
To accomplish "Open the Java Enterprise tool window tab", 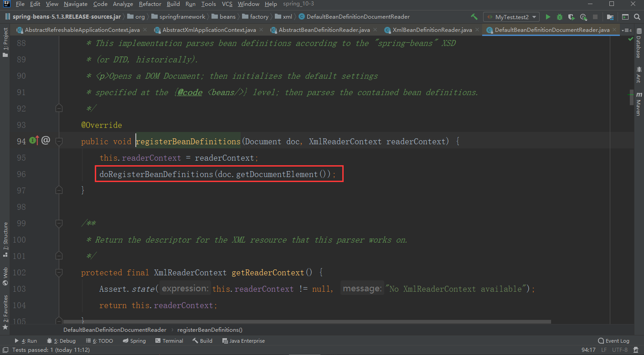I will pos(243,341).
